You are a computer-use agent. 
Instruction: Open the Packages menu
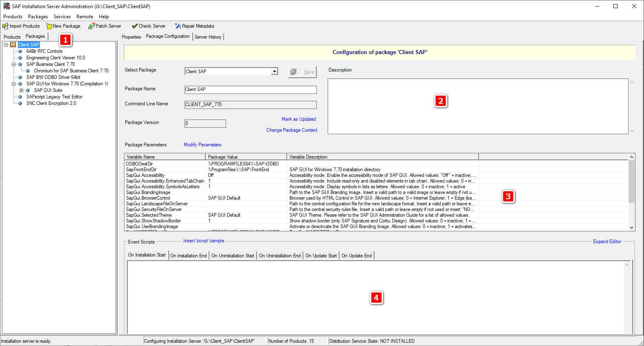pos(38,17)
